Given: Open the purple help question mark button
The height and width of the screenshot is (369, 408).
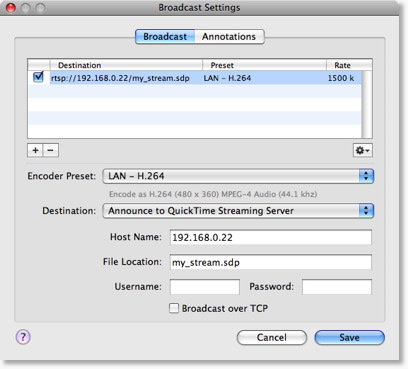Looking at the screenshot, I should (x=23, y=337).
